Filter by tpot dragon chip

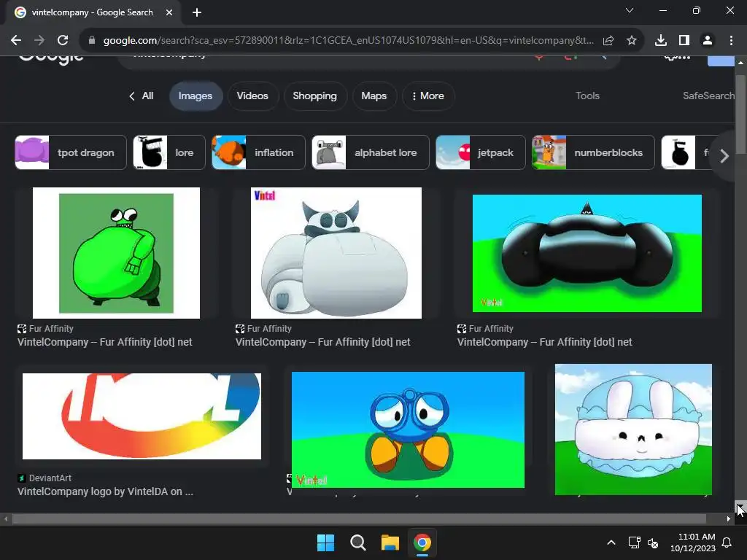click(71, 152)
